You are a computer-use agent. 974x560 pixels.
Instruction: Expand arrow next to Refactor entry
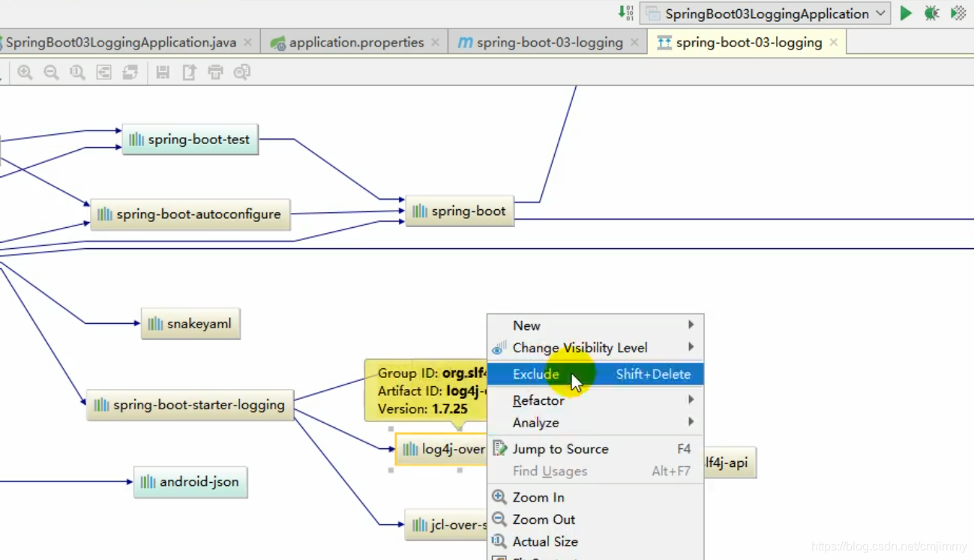click(x=691, y=400)
